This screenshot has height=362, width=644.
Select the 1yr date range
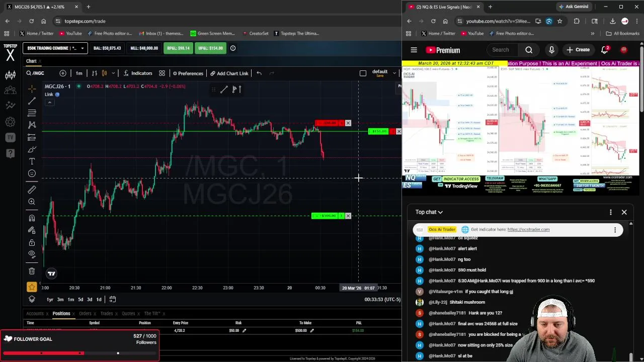click(50, 300)
